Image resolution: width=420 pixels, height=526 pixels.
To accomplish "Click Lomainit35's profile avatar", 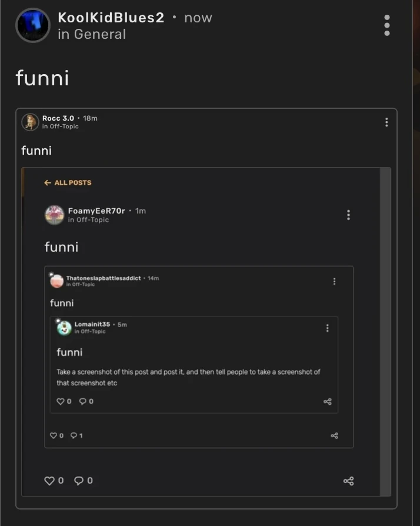I will click(64, 328).
